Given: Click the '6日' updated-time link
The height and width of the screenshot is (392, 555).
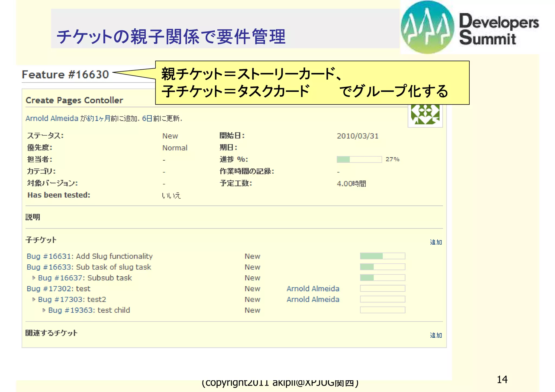Looking at the screenshot, I should point(147,118).
